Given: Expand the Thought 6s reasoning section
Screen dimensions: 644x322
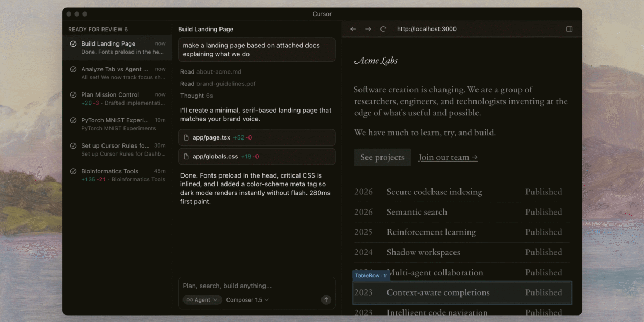Looking at the screenshot, I should (x=196, y=96).
